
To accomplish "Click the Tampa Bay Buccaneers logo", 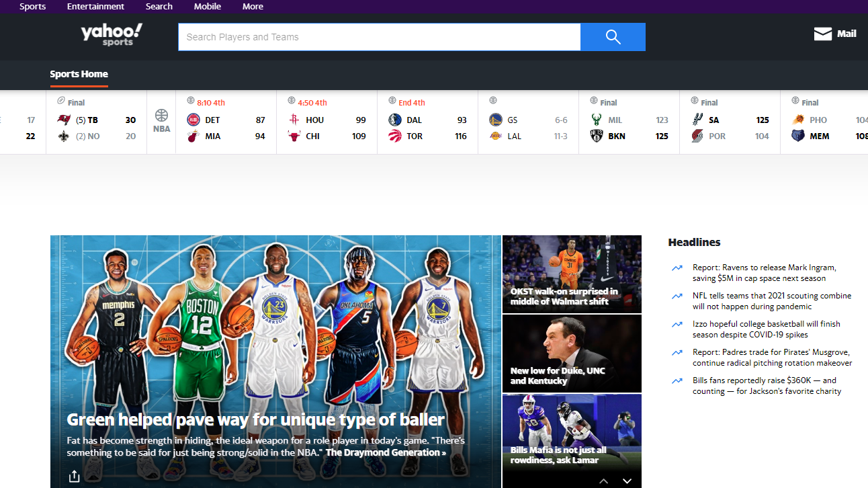I will tap(64, 120).
